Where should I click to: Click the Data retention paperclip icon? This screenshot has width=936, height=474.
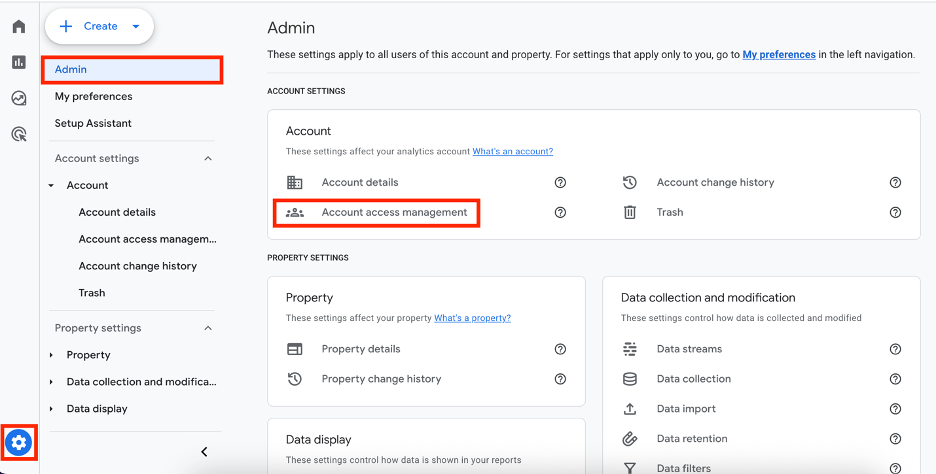pos(630,439)
